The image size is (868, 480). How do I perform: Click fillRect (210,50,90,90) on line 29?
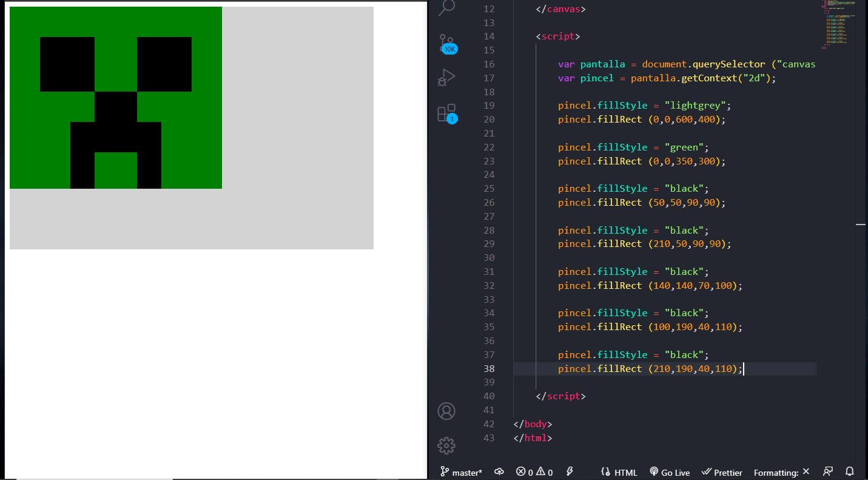(x=664, y=244)
